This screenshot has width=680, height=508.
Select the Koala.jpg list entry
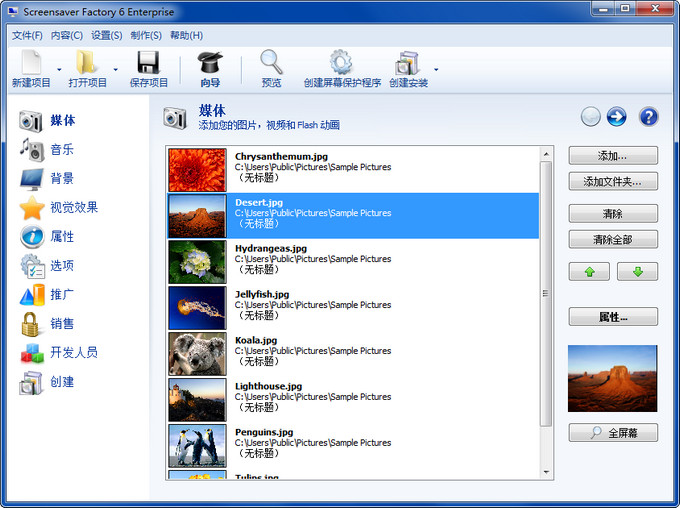tap(353, 354)
